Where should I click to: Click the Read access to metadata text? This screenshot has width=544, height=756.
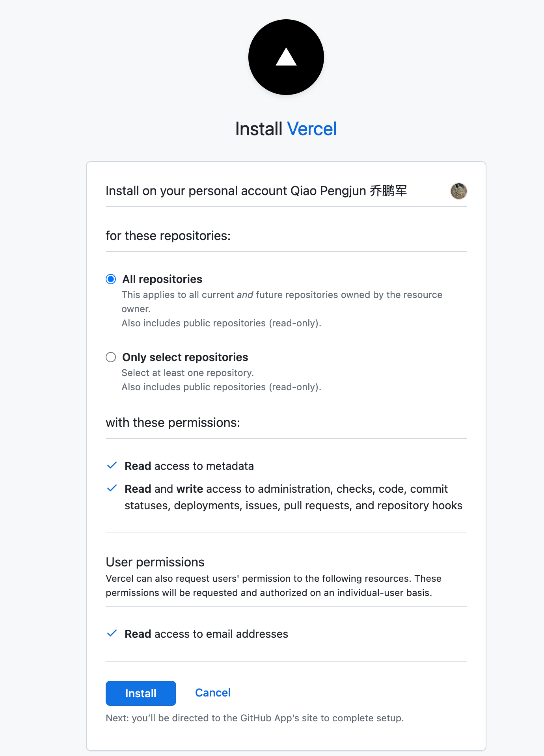point(189,466)
